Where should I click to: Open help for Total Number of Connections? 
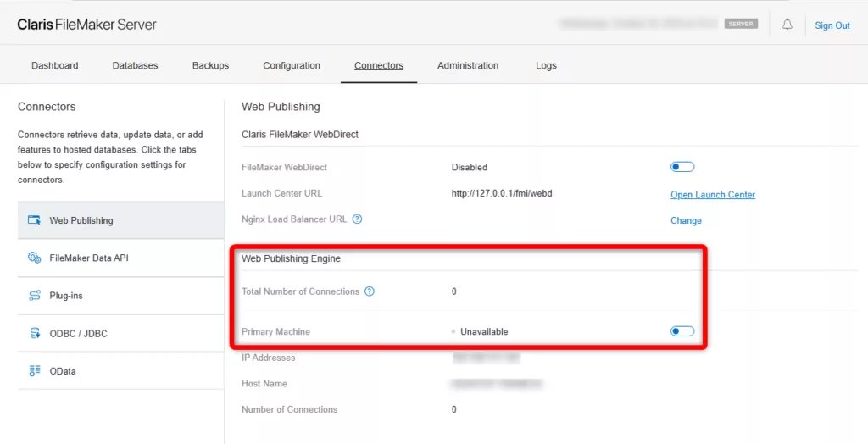(370, 291)
